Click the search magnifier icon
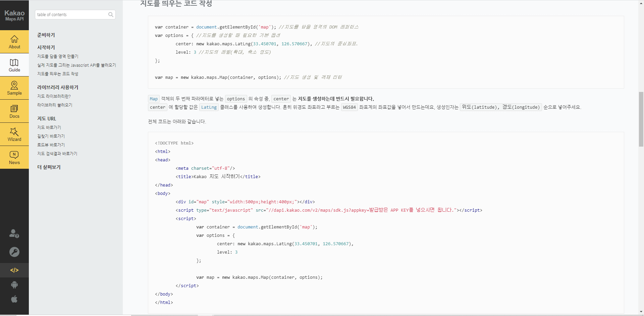This screenshot has width=644, height=316. (111, 14)
